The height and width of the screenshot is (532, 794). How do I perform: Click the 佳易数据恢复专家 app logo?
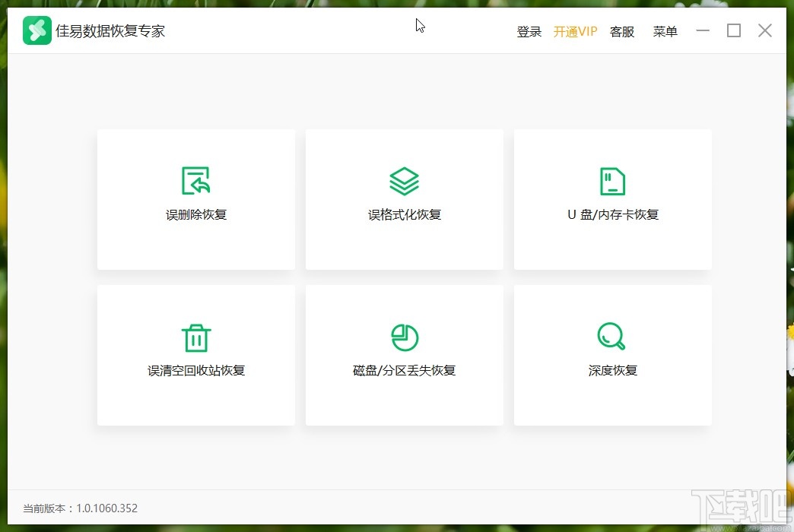tap(36, 30)
